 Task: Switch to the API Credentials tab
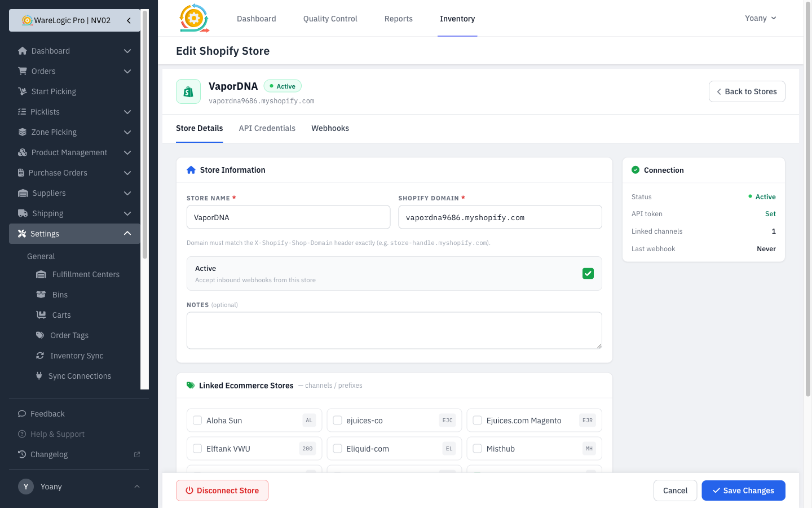click(x=267, y=128)
